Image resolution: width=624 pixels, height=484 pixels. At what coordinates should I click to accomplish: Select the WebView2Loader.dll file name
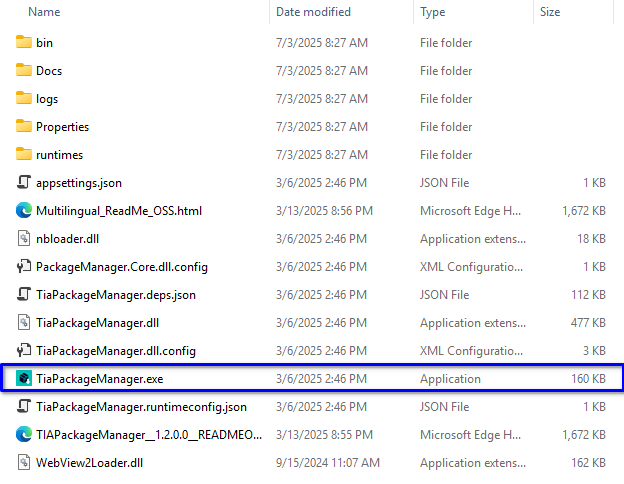[89, 463]
